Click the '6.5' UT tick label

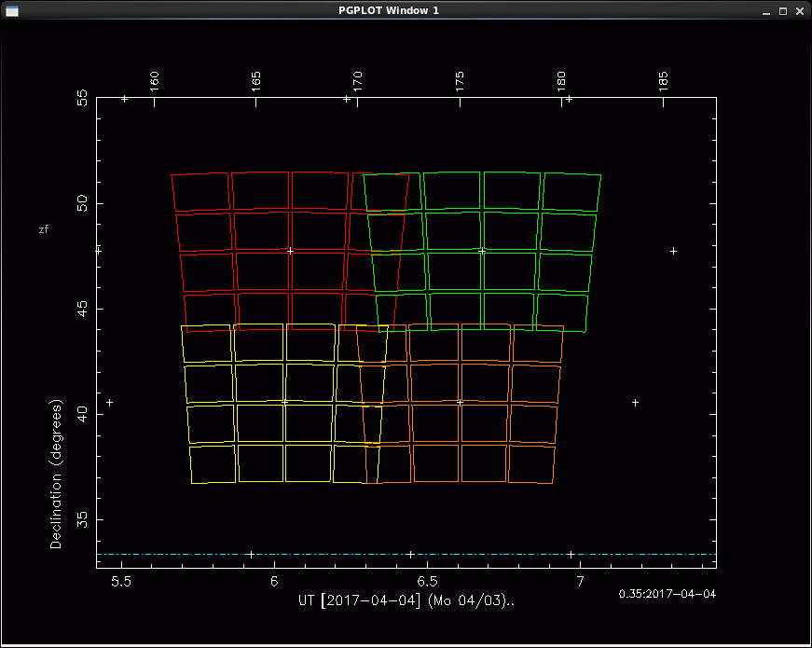(x=427, y=582)
